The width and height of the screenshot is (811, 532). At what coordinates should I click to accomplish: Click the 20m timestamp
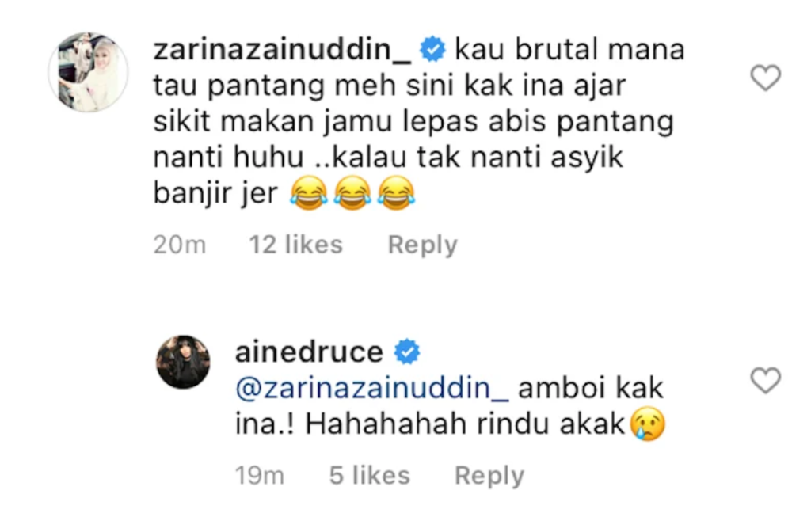(x=180, y=245)
